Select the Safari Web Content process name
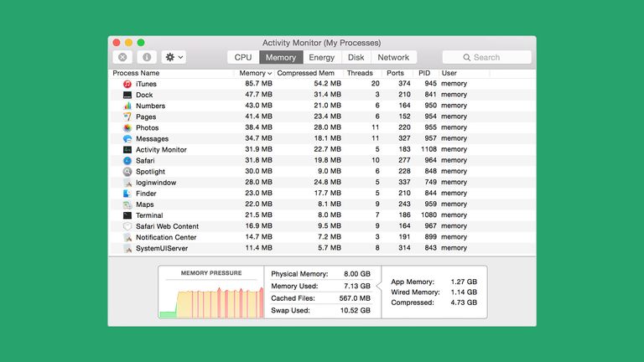Viewport: 644px width, 362px height. [x=167, y=226]
